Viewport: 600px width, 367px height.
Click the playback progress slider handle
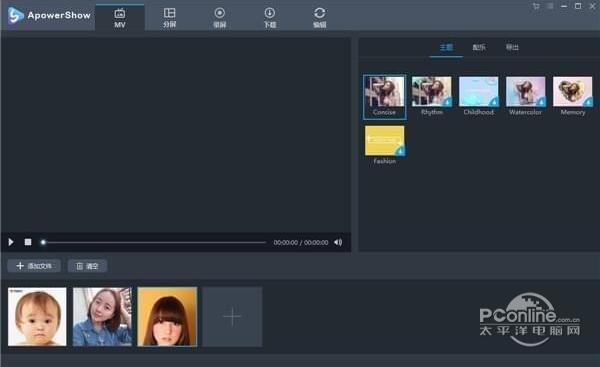click(x=43, y=242)
